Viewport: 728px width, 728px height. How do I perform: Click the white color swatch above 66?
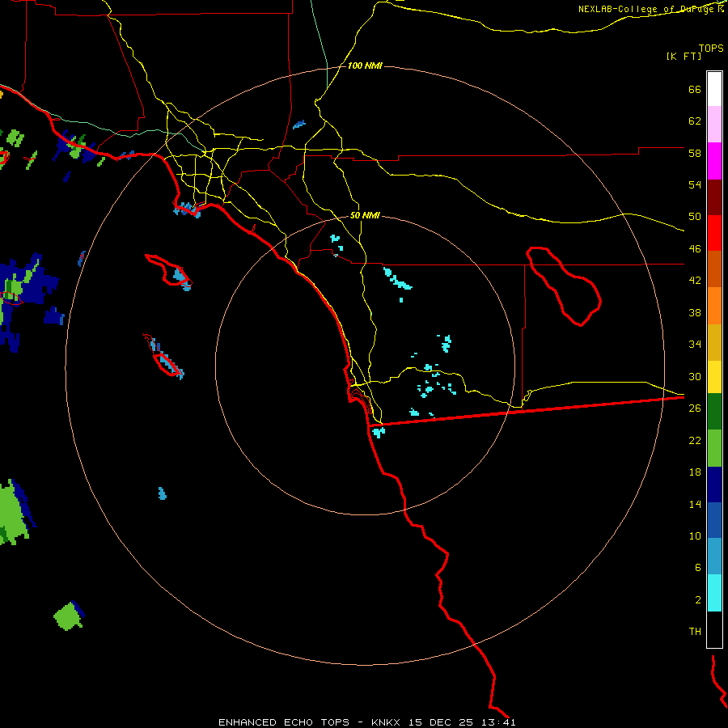[x=714, y=89]
